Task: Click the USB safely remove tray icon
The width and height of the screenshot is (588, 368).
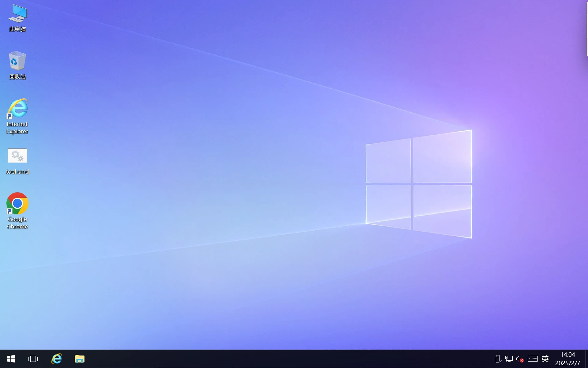Action: [498, 359]
